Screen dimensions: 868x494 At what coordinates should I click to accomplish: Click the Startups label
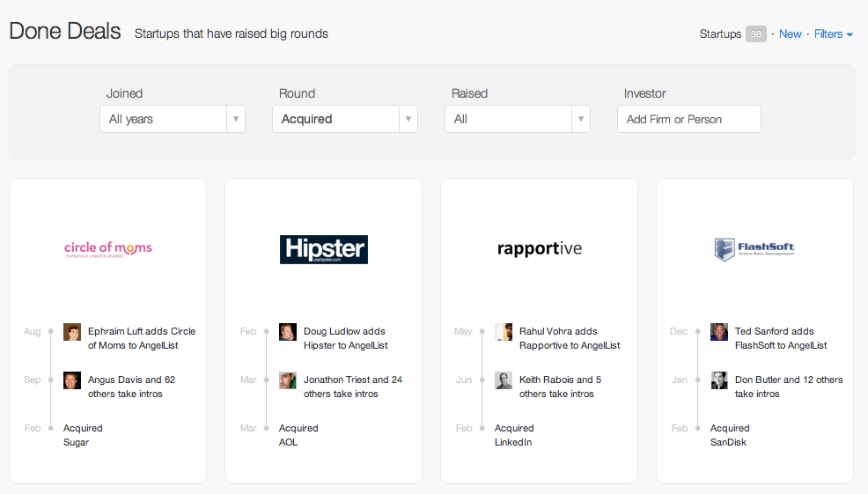click(x=720, y=34)
